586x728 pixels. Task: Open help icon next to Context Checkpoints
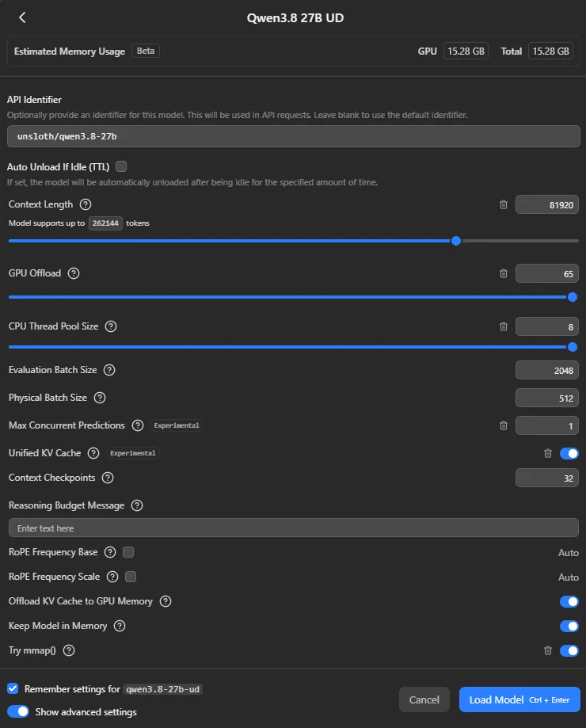tap(108, 478)
